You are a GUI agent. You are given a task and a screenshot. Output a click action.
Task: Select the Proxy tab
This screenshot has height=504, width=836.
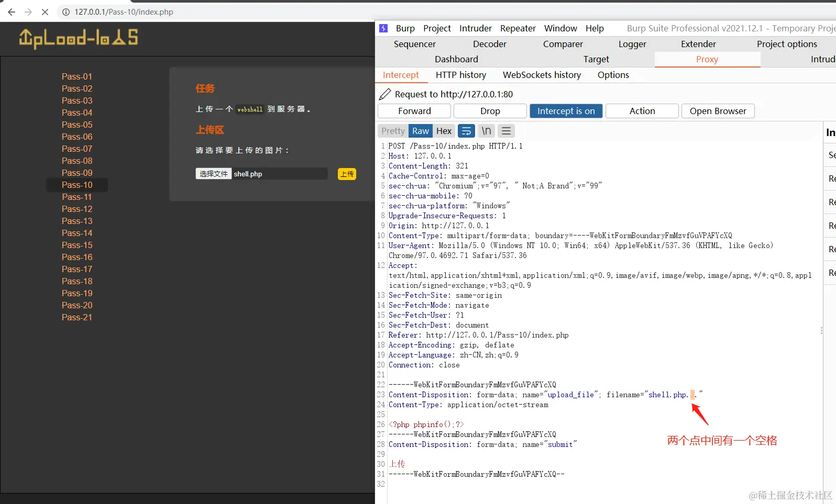(x=707, y=59)
